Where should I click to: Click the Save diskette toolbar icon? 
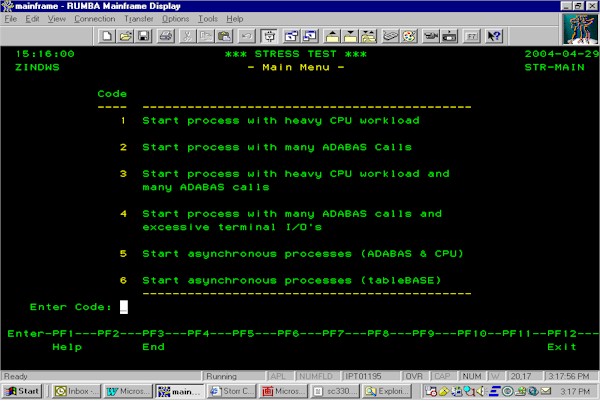click(142, 36)
